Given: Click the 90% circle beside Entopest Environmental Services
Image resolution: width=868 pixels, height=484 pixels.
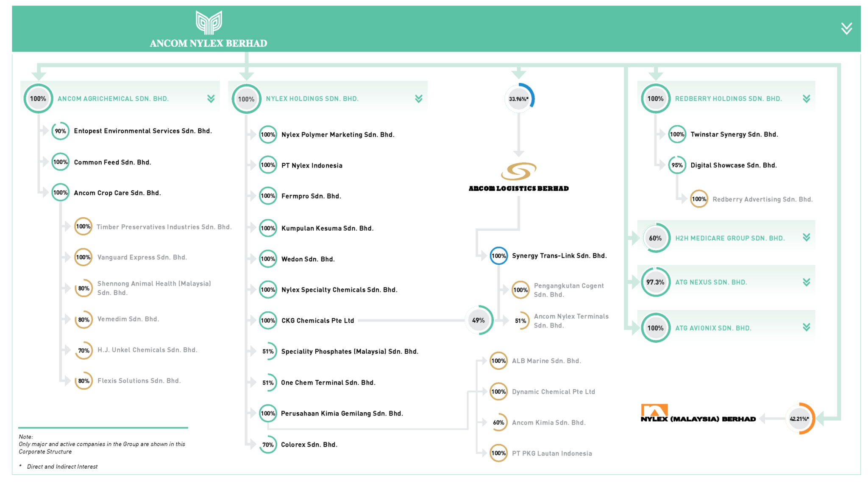Looking at the screenshot, I should pyautogui.click(x=61, y=131).
